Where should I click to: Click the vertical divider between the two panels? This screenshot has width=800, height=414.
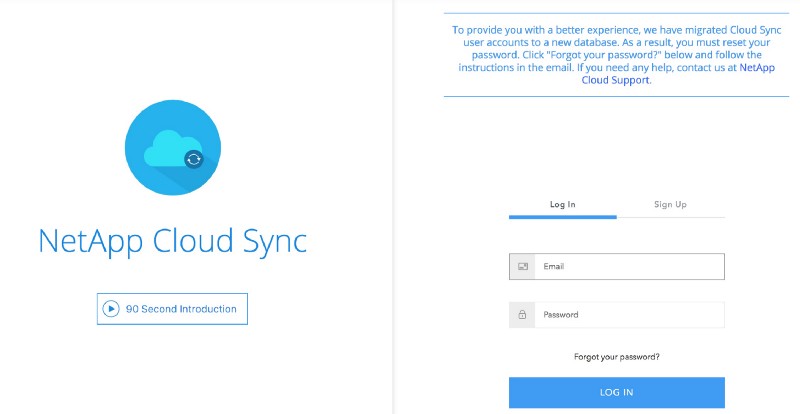tap(395, 207)
